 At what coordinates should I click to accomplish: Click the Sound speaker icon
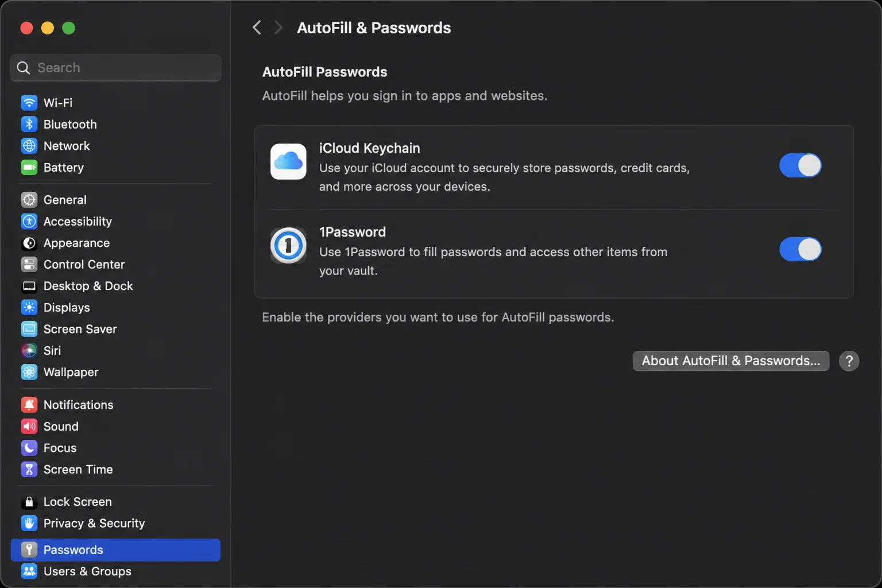[29, 426]
